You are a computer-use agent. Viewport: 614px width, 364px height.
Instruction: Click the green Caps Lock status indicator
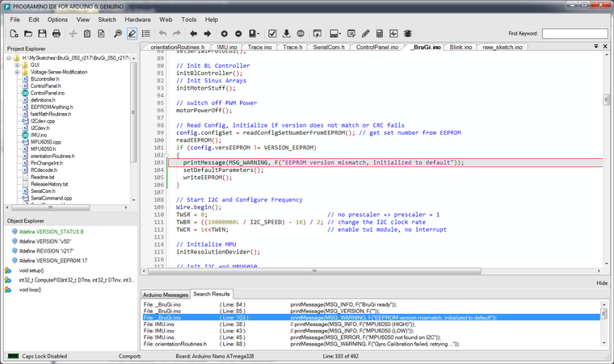pyautogui.click(x=13, y=356)
